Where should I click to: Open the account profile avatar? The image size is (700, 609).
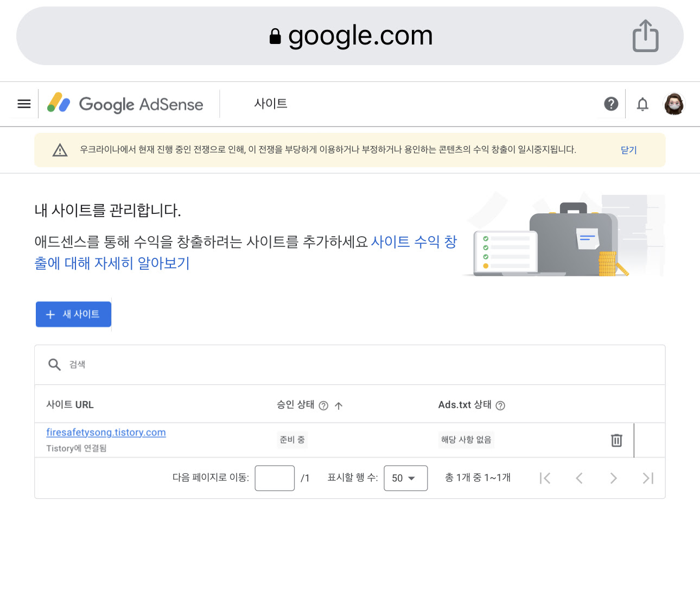click(x=674, y=104)
